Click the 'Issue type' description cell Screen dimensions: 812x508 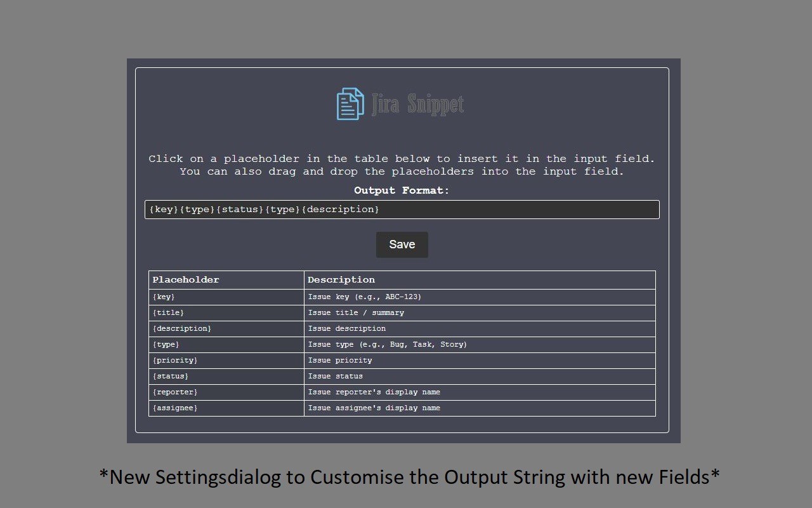pyautogui.click(x=480, y=345)
